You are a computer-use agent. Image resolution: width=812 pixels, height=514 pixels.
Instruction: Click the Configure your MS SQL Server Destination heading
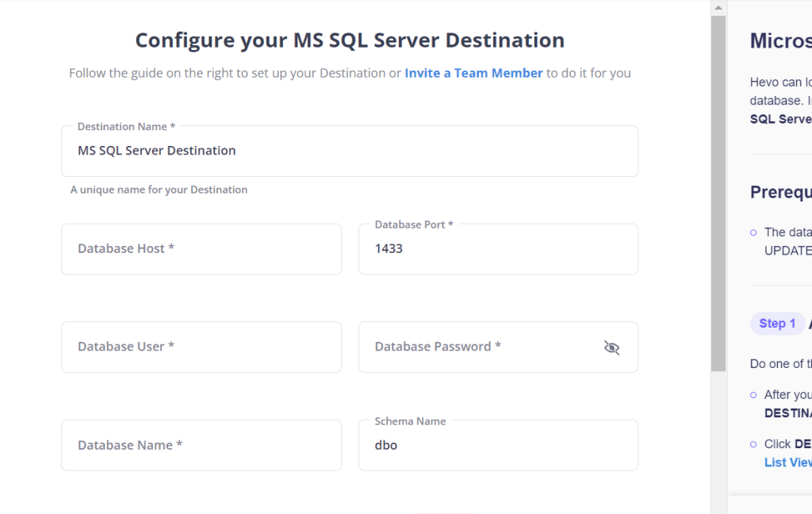point(350,40)
